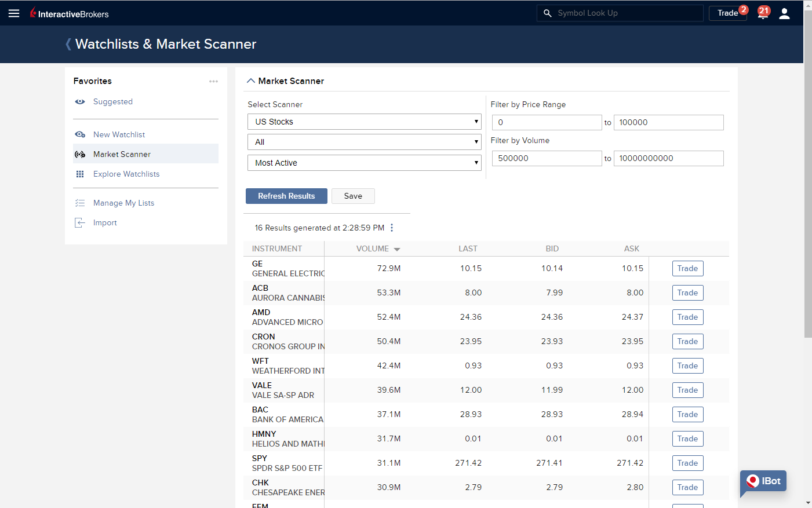The height and width of the screenshot is (508, 812).
Task: Click the Import arrow icon
Action: coord(80,222)
